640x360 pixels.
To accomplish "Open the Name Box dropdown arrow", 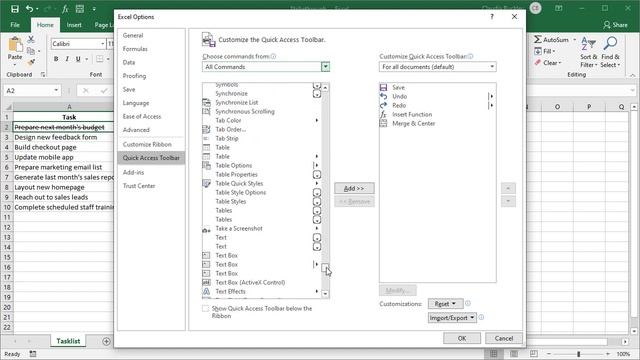I will pos(56,90).
